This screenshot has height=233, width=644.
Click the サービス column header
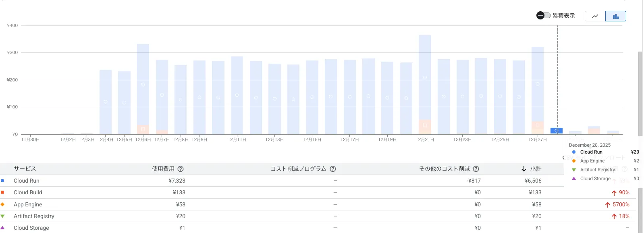(x=25, y=169)
